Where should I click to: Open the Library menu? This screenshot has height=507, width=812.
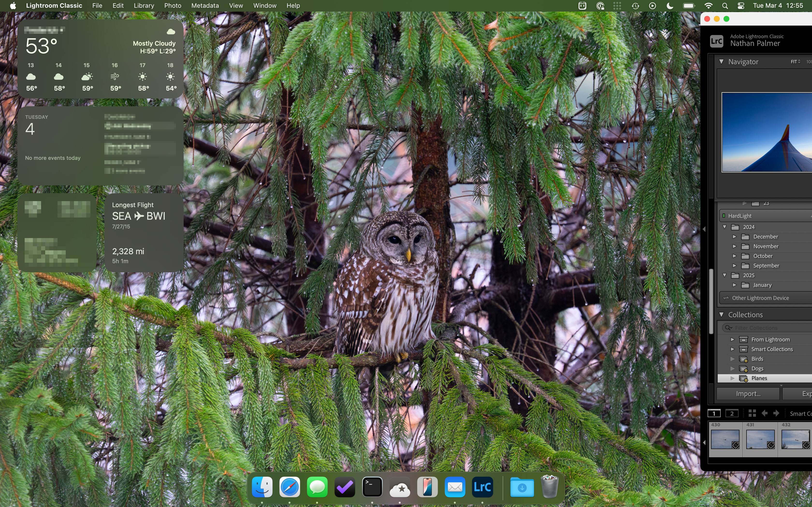tap(144, 6)
